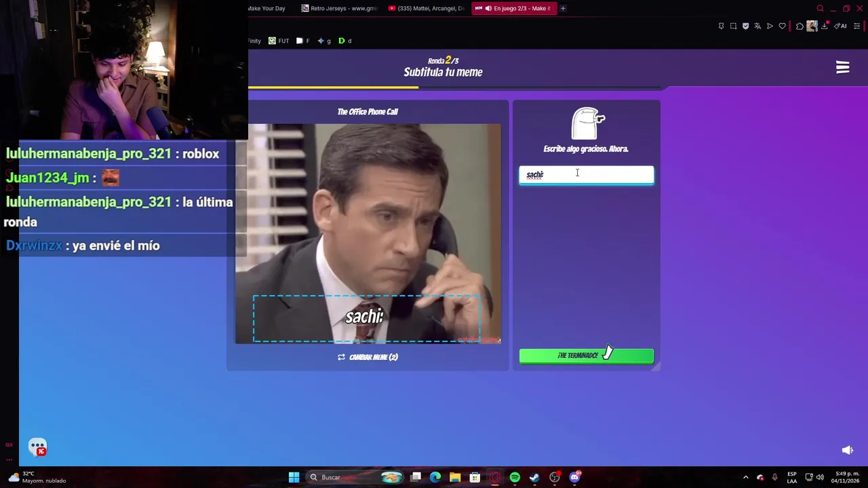The height and width of the screenshot is (488, 868).
Task: Open File Explorer from the taskbar
Action: (455, 477)
